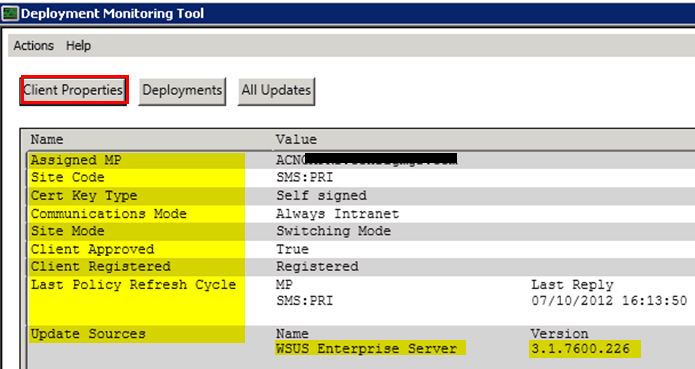The image size is (695, 369).
Task: Click the SMS:PRI value beside Site Code
Action: [x=305, y=177]
